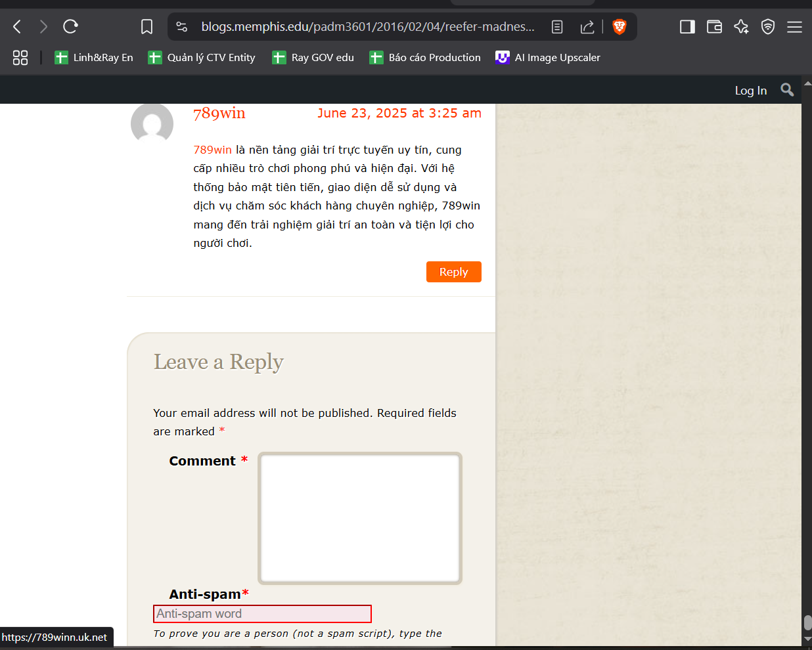
Task: Open the Brave VPN shield icon
Action: [768, 27]
